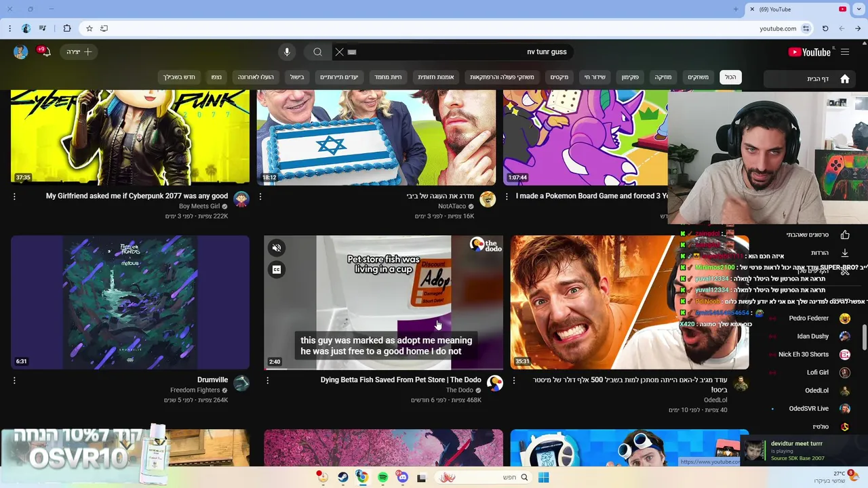Bookmark this page with star icon
The height and width of the screenshot is (488, 868).
point(89,28)
